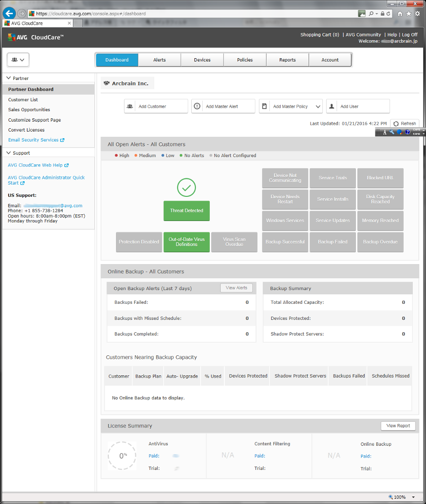
Task: Open AVG CloudCare Administrator Quick Start link
Action: pos(46,180)
